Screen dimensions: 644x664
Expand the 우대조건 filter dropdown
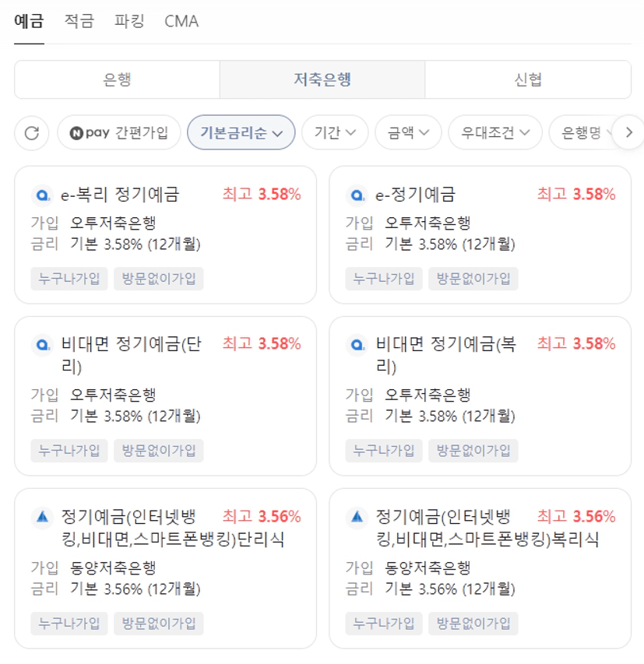coord(494,132)
